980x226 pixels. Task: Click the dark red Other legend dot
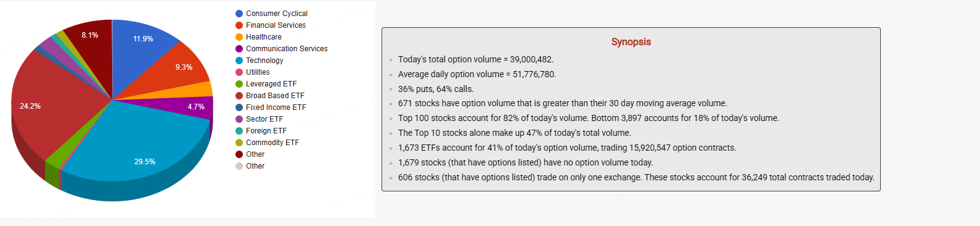tap(239, 154)
